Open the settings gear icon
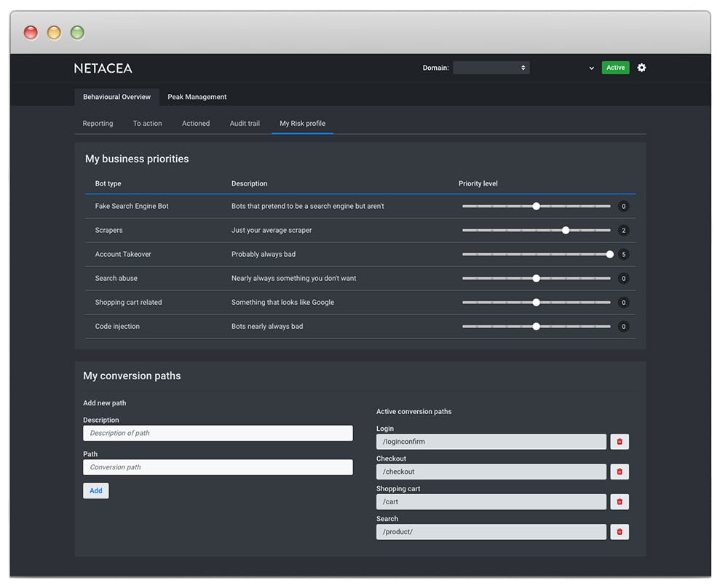 point(641,68)
